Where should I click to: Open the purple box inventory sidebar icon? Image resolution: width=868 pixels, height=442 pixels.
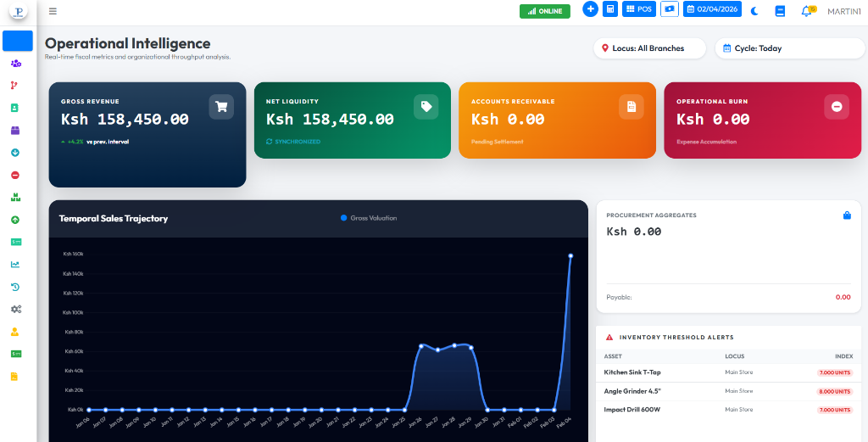[15, 131]
